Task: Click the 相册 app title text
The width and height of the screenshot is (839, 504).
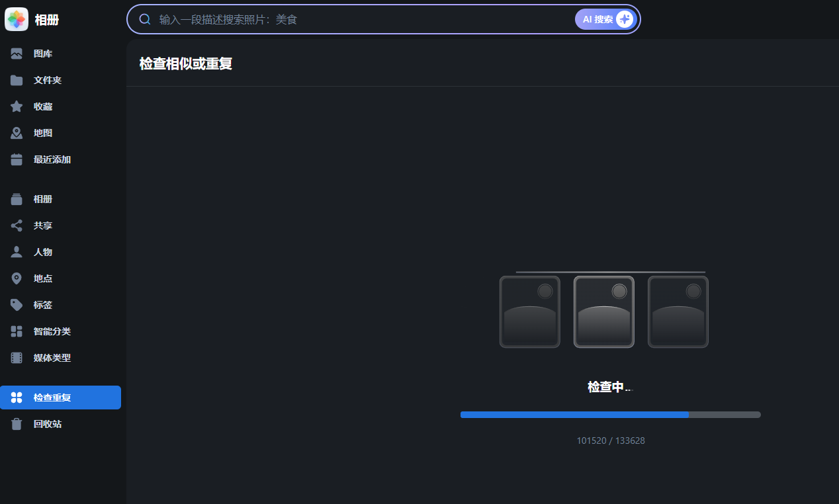Action: pyautogui.click(x=47, y=20)
